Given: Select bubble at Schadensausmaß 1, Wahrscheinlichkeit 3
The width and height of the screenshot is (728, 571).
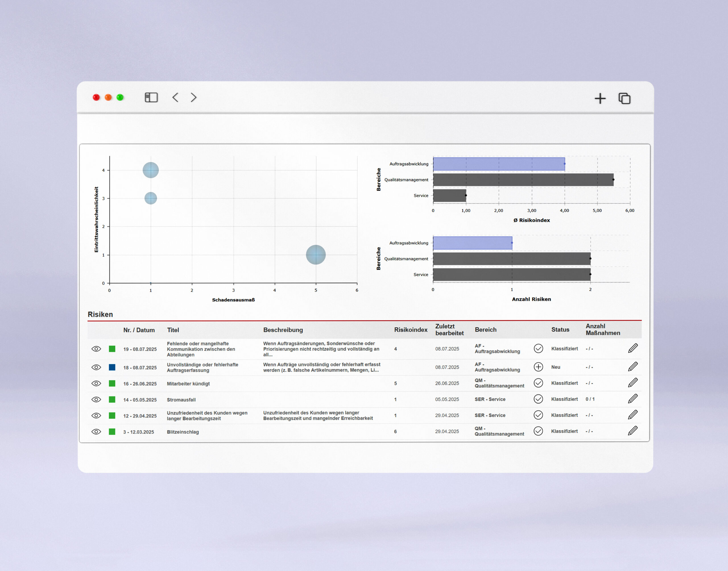Looking at the screenshot, I should point(151,198).
